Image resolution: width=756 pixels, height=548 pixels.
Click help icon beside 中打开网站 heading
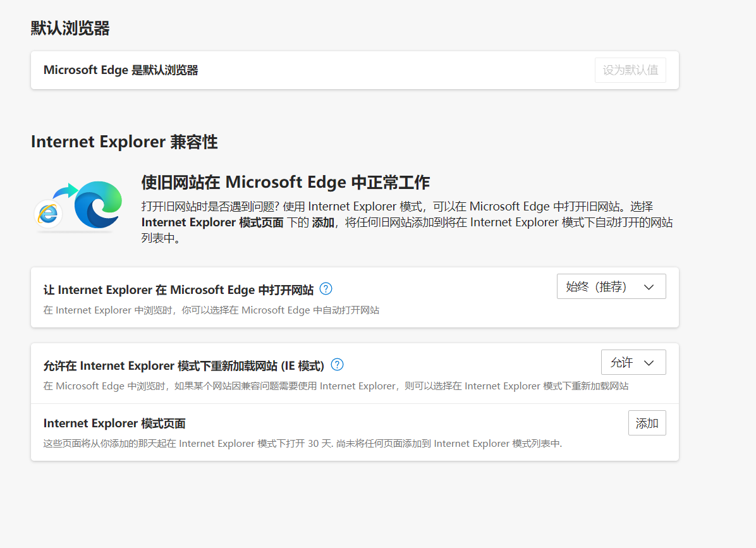pyautogui.click(x=326, y=289)
